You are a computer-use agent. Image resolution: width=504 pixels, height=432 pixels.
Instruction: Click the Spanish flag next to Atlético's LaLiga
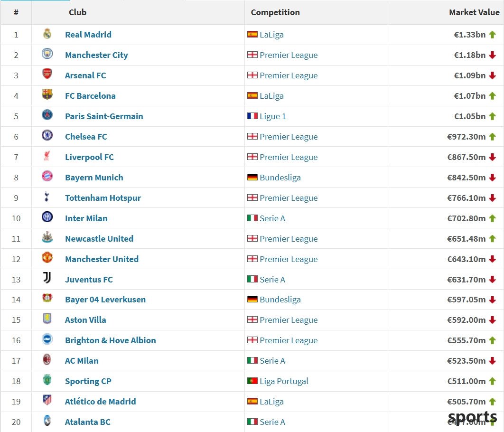tap(252, 401)
